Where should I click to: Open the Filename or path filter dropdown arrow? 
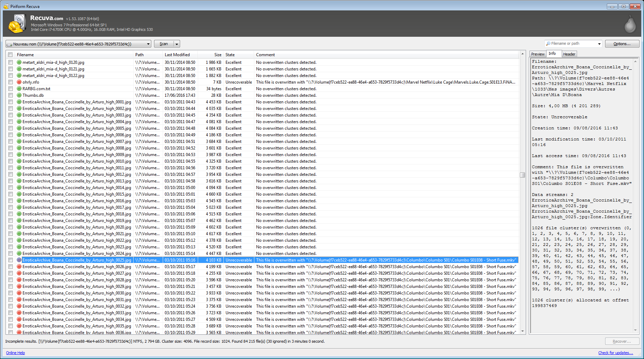coord(599,44)
